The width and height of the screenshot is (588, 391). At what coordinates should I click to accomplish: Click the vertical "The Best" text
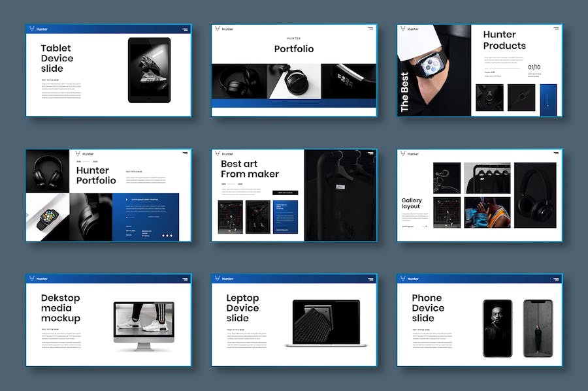(x=404, y=92)
